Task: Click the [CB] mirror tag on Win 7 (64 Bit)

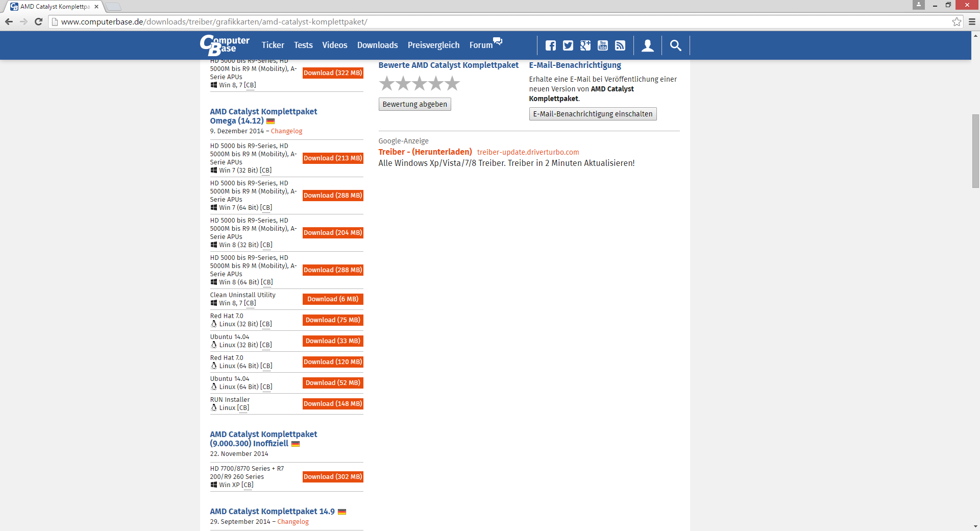Action: [266, 208]
